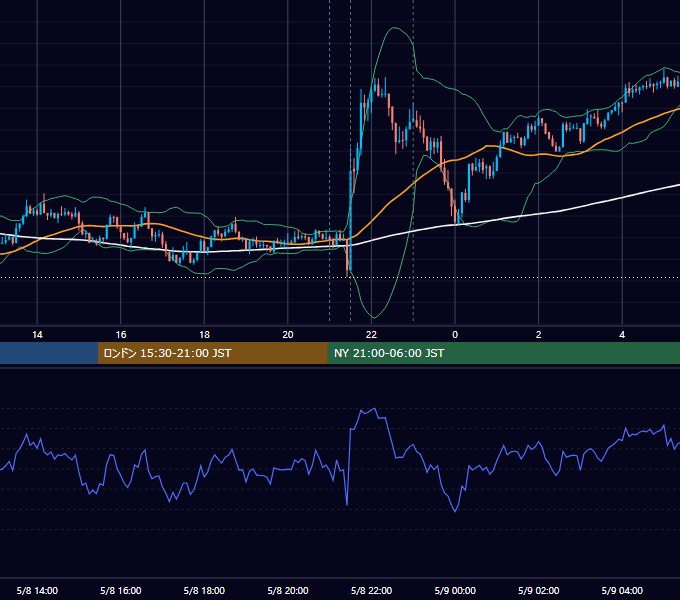Select the '18' hour label on upper axis
Viewport: 680px width, 600px height.
click(x=204, y=335)
